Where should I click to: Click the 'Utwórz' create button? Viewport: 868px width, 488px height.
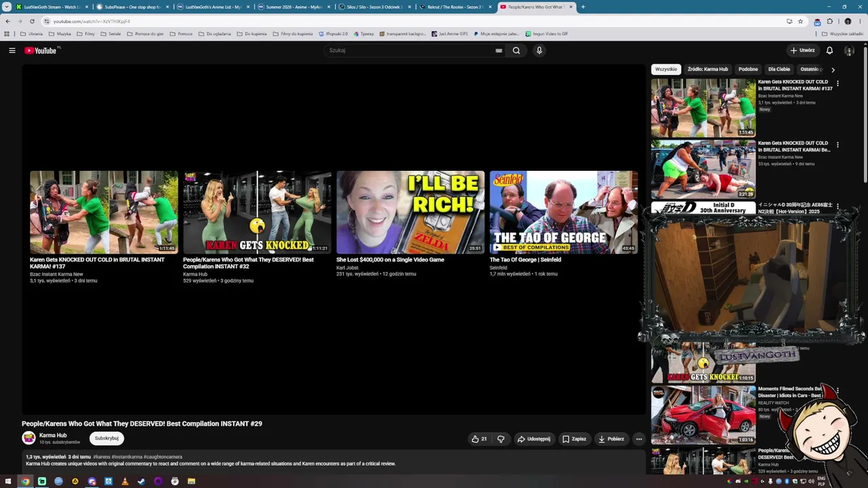pos(802,50)
